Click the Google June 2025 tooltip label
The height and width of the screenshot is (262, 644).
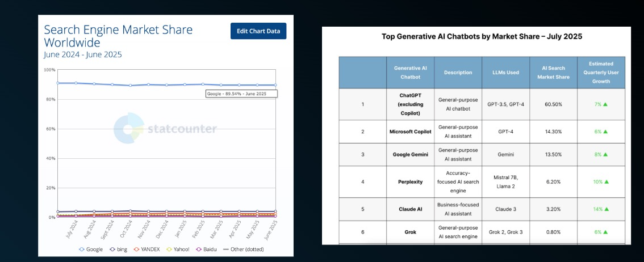[241, 94]
